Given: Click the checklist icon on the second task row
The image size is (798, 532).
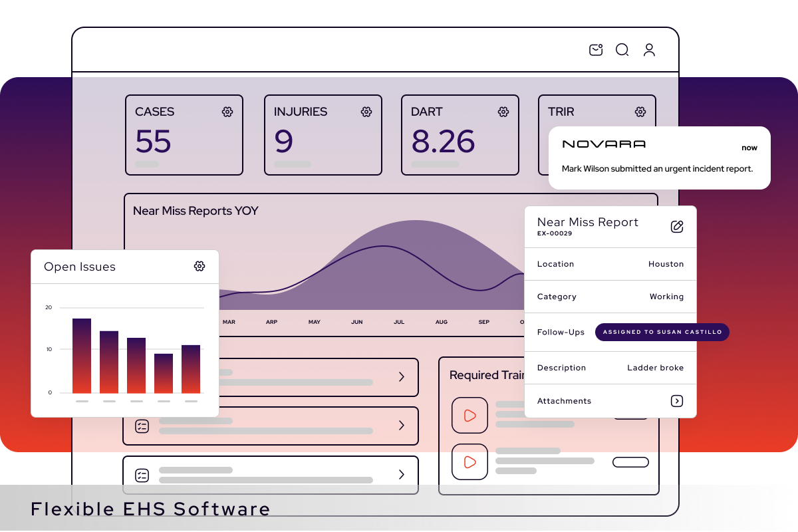Looking at the screenshot, I should tap(142, 426).
